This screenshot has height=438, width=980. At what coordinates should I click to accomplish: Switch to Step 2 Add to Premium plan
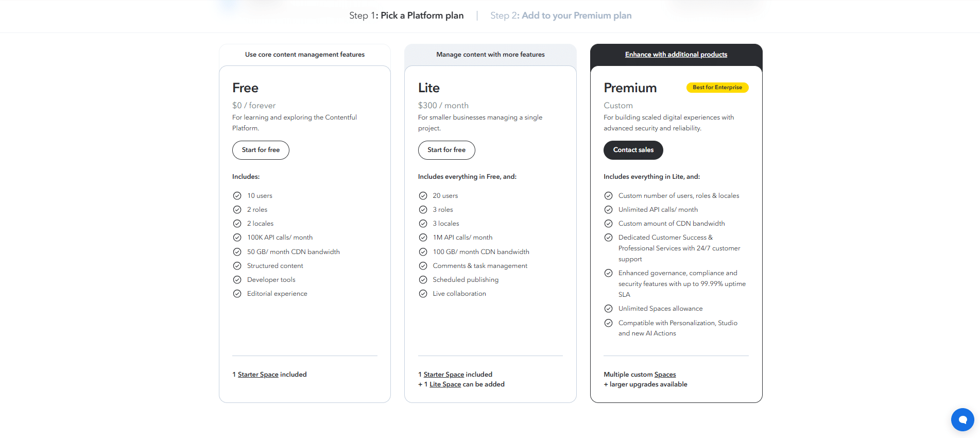tap(561, 15)
